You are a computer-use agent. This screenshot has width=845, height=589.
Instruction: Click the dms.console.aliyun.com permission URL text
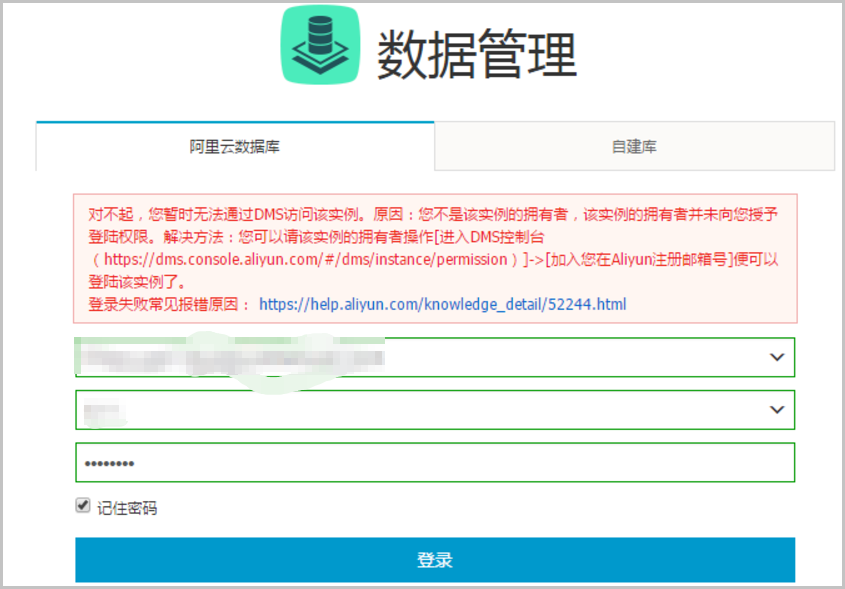tap(306, 260)
